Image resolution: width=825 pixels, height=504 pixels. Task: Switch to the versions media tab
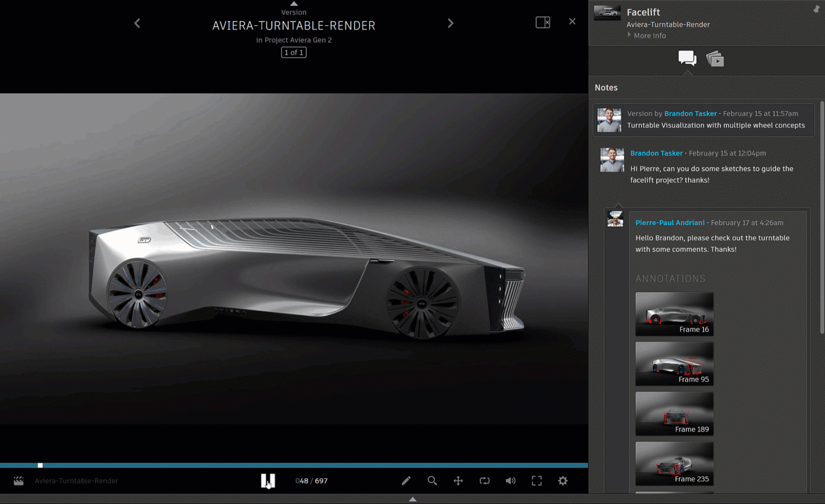tap(715, 59)
